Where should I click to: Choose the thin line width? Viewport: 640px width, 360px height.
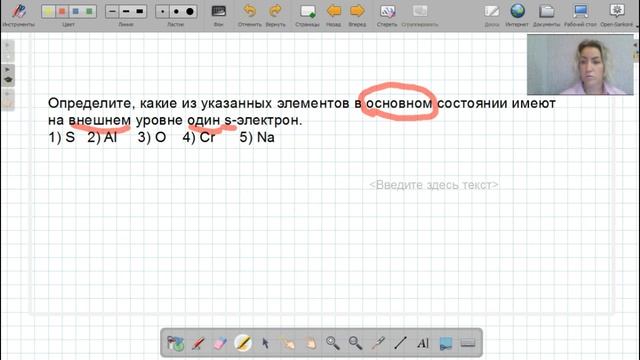pyautogui.click(x=113, y=11)
